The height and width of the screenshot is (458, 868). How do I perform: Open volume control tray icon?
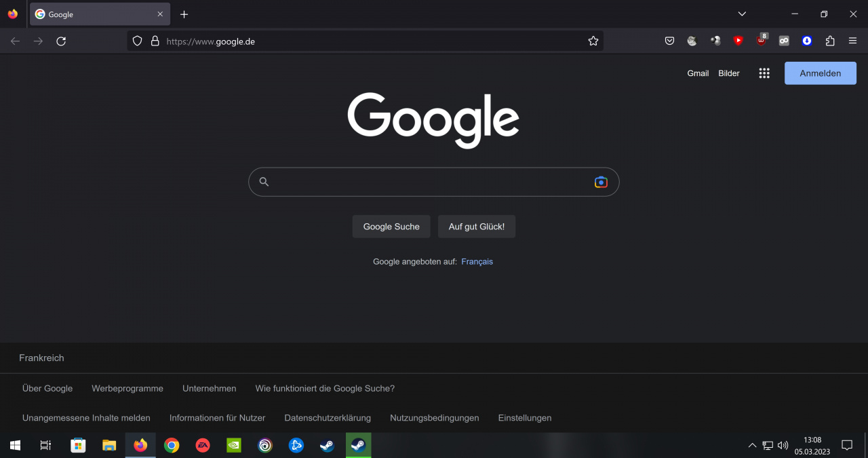[x=783, y=445]
